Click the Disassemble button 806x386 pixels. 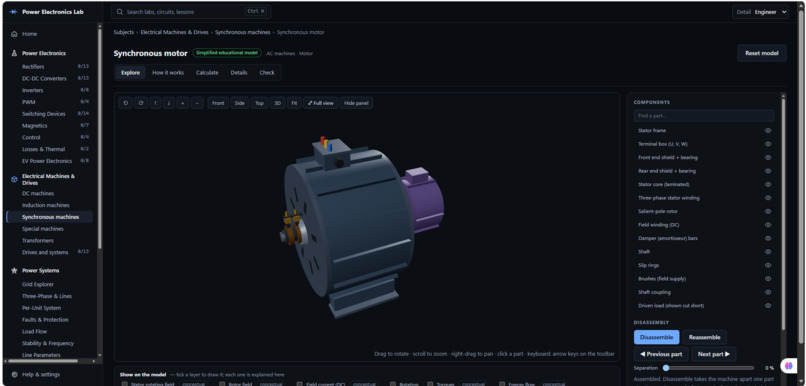pyautogui.click(x=656, y=337)
